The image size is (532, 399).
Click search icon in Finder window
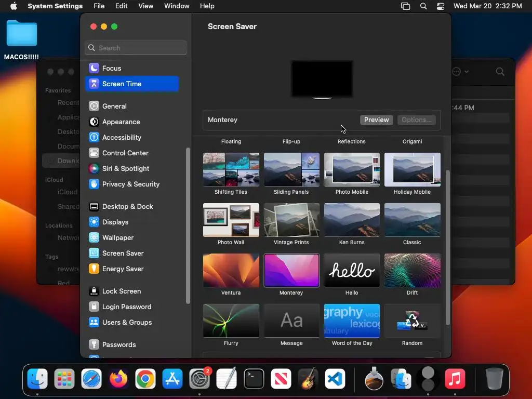pyautogui.click(x=500, y=72)
